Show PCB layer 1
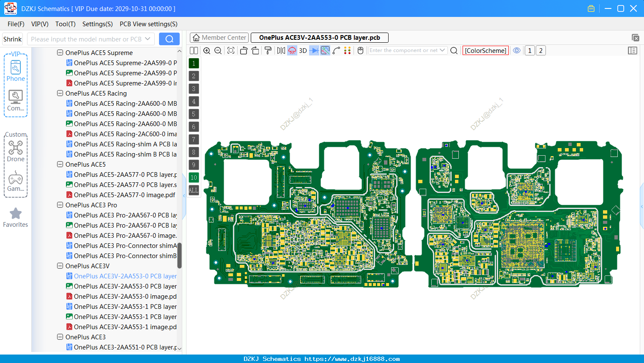This screenshot has height=363, width=644. point(194,63)
